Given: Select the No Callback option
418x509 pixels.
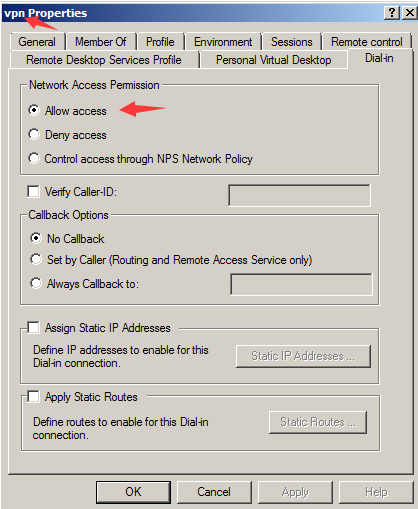Looking at the screenshot, I should click(36, 238).
